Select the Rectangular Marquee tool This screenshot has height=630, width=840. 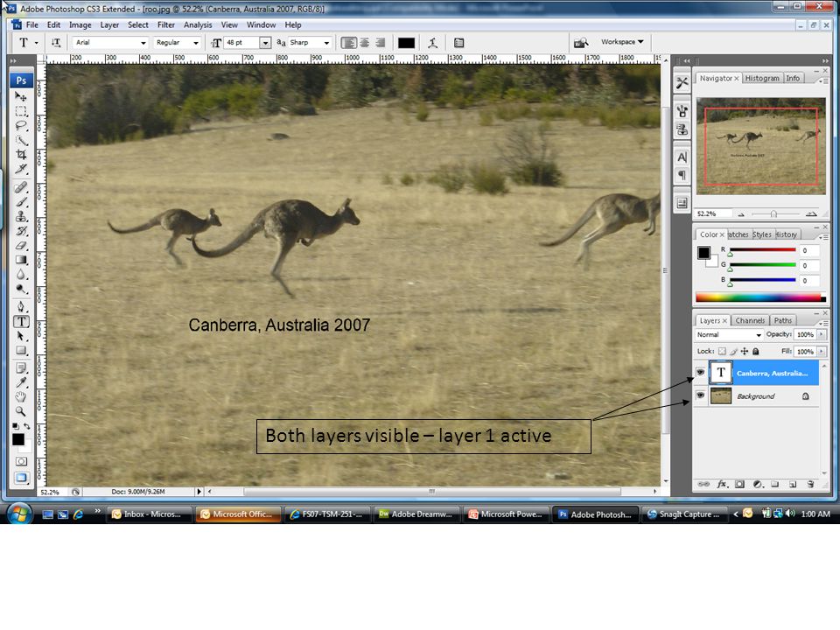pyautogui.click(x=21, y=111)
